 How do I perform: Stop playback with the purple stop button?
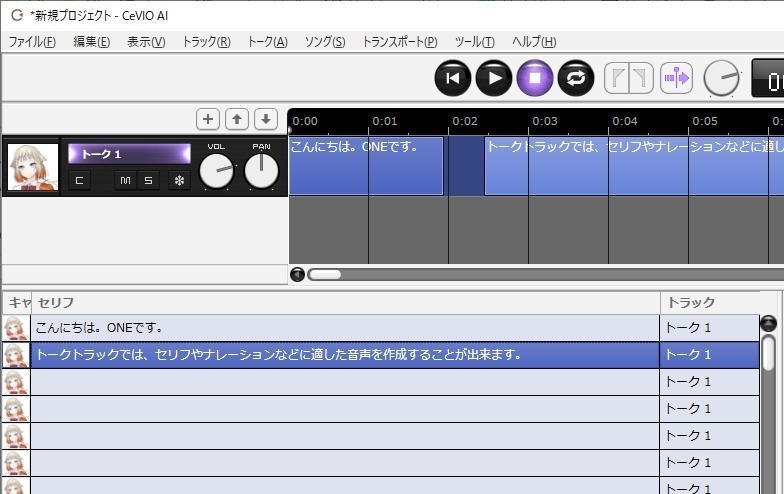[x=535, y=78]
